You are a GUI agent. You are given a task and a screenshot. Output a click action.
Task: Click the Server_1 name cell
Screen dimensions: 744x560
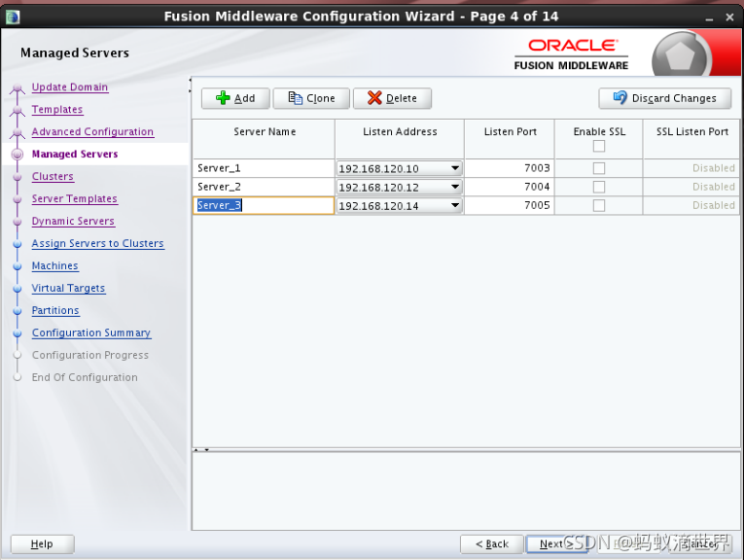(x=264, y=168)
